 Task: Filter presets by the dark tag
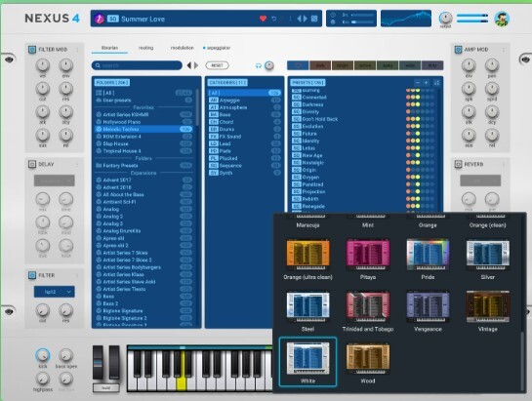(320, 65)
